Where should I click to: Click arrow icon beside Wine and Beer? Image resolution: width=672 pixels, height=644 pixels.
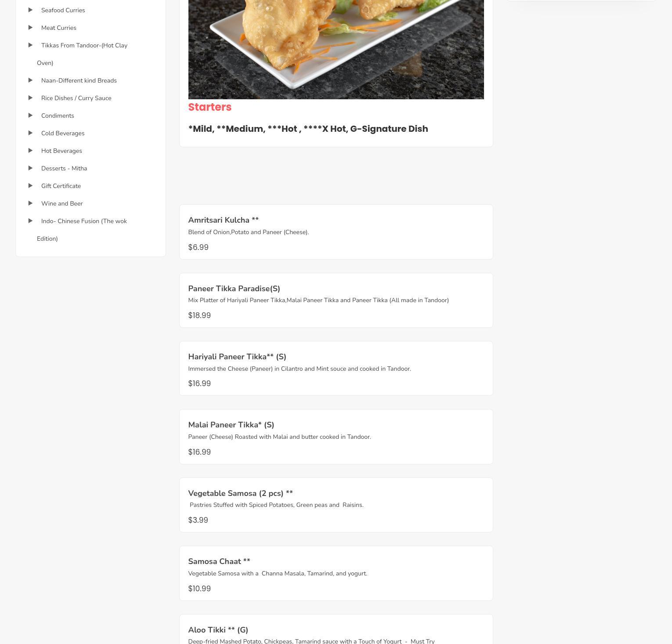[30, 203]
